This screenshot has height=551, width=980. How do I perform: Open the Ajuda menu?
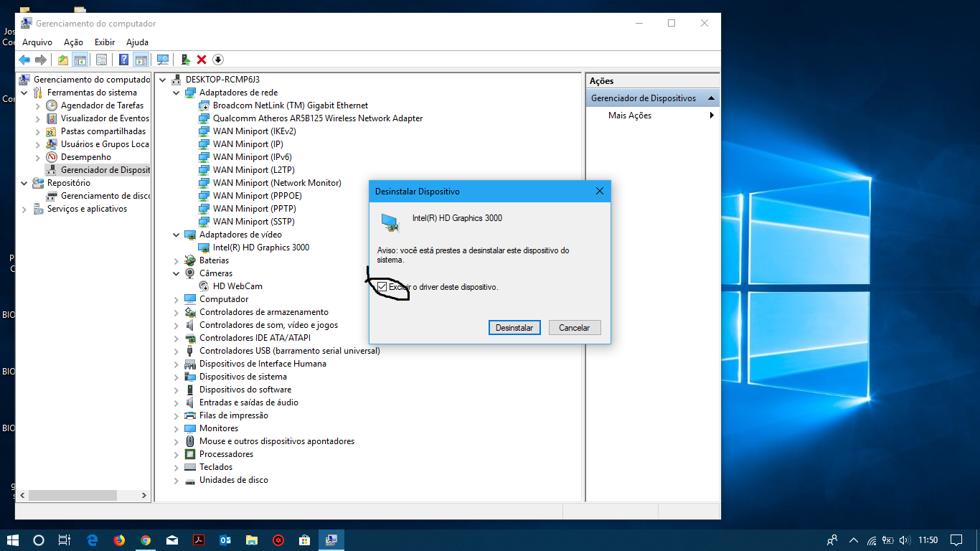click(137, 42)
